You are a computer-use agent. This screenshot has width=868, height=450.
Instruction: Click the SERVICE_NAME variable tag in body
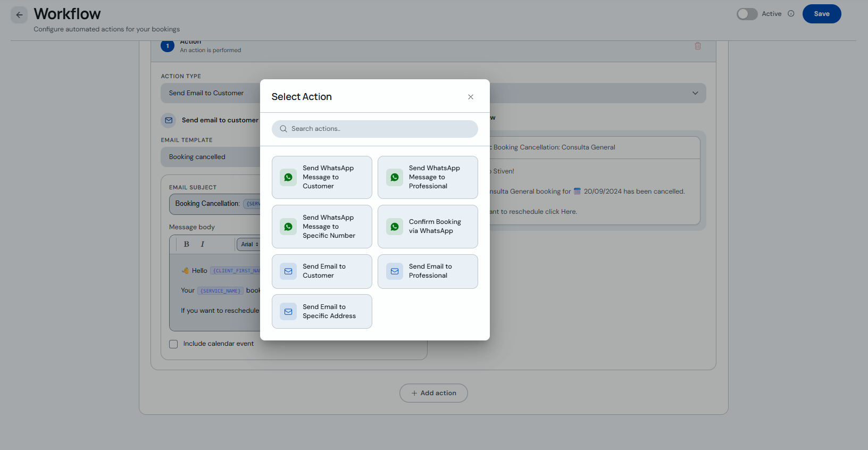[220, 291]
